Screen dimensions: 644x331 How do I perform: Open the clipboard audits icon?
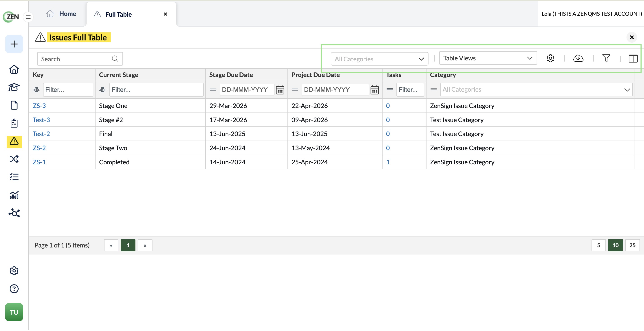14,123
